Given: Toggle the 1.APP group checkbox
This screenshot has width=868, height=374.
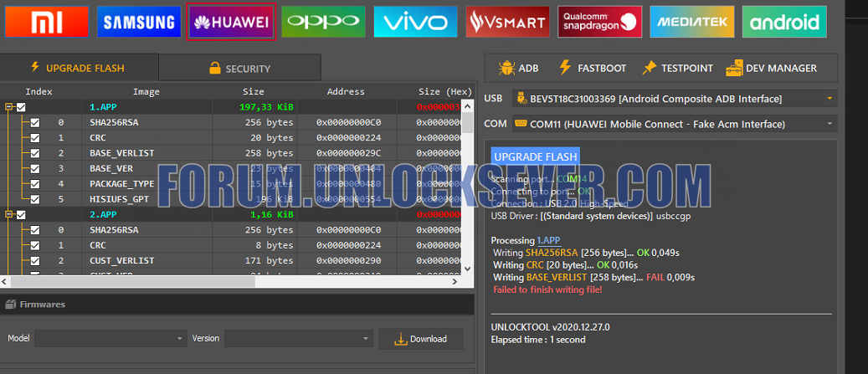Looking at the screenshot, I should (x=21, y=107).
